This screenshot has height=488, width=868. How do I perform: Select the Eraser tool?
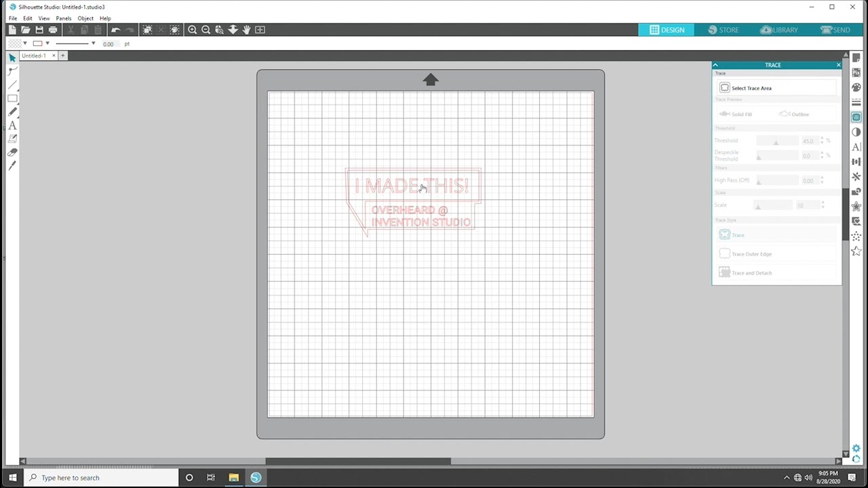pyautogui.click(x=12, y=152)
